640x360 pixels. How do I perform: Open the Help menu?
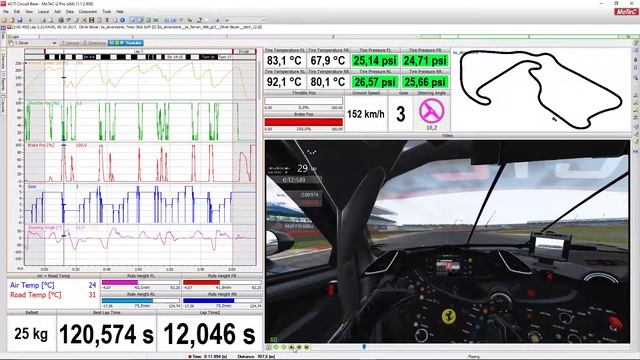[120, 11]
